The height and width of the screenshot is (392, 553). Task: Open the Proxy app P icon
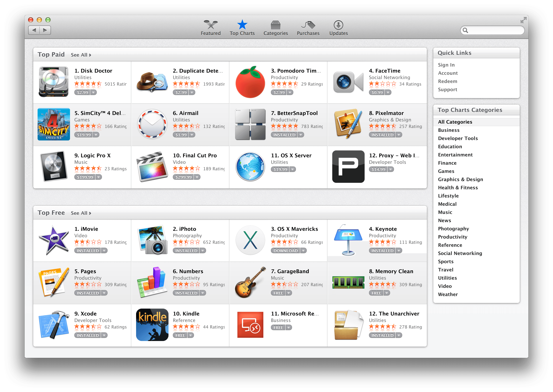(x=348, y=167)
